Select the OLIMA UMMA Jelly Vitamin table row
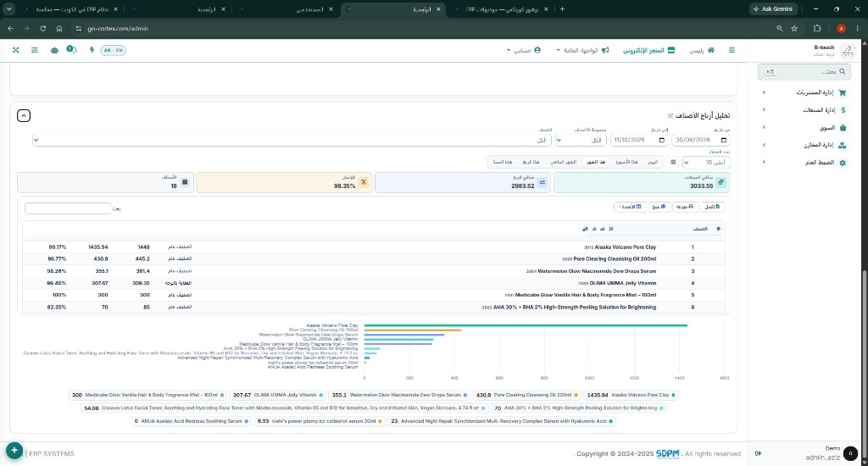The image size is (868, 466). click(374, 283)
